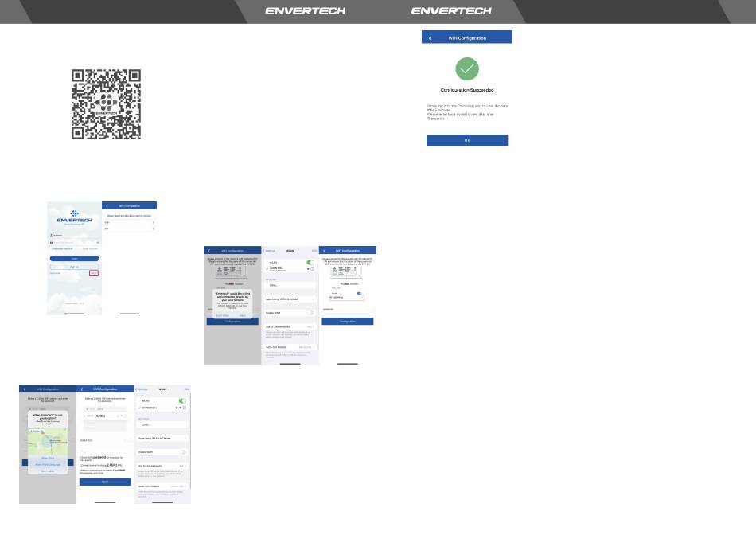Click the Envertech QR code image
Viewport: 756px width, 535px height.
[106, 104]
